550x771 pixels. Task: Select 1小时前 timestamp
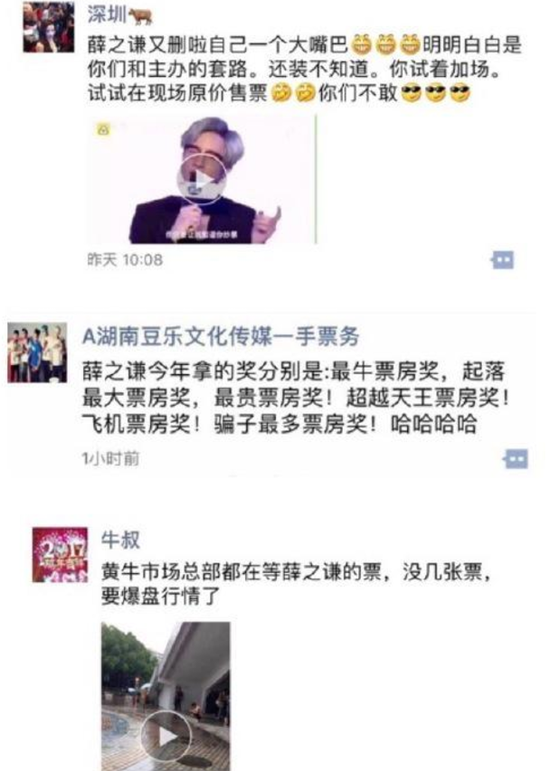click(x=111, y=459)
